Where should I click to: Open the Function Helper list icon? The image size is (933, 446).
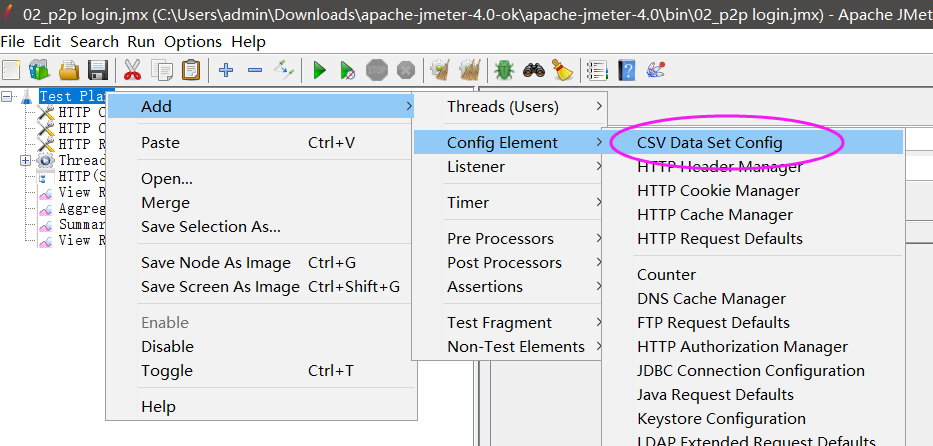click(597, 70)
